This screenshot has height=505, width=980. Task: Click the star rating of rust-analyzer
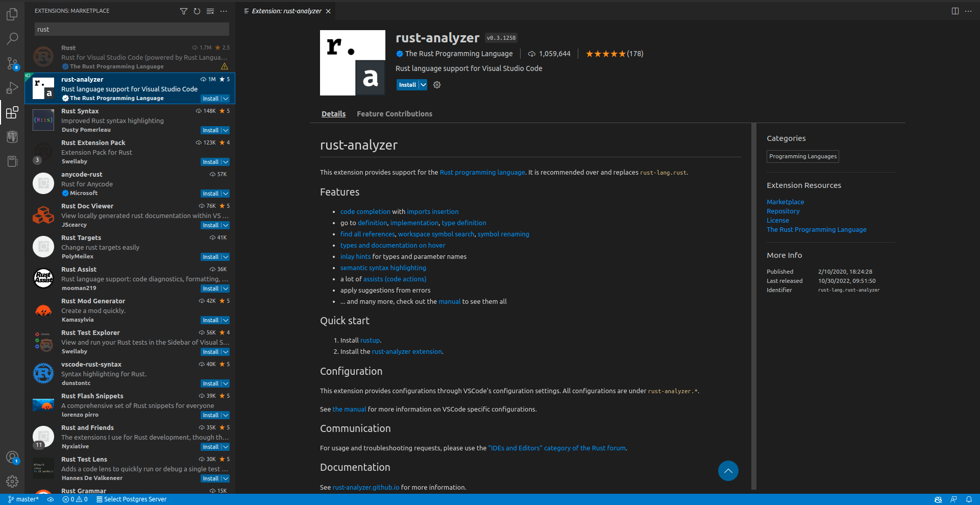(x=615, y=54)
